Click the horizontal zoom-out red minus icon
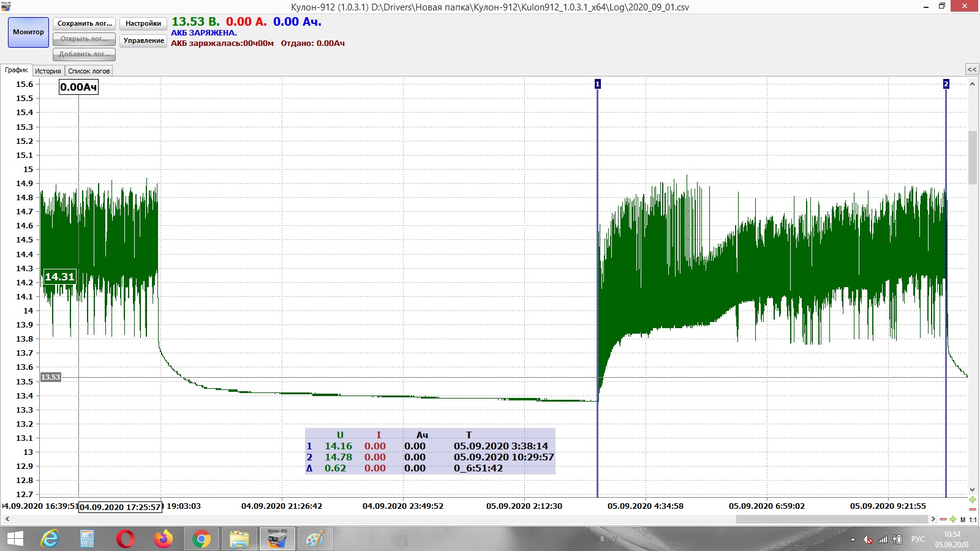 (943, 519)
